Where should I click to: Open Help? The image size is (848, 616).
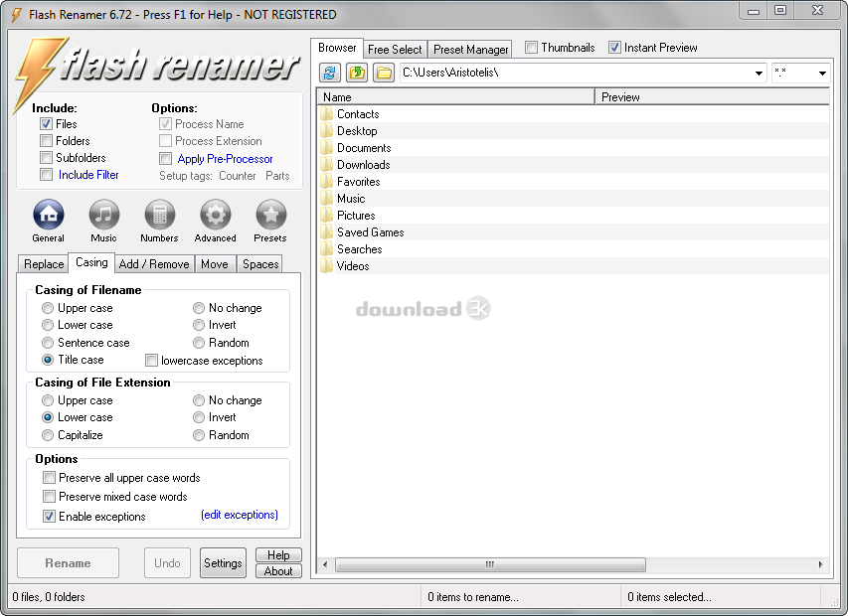tap(278, 555)
